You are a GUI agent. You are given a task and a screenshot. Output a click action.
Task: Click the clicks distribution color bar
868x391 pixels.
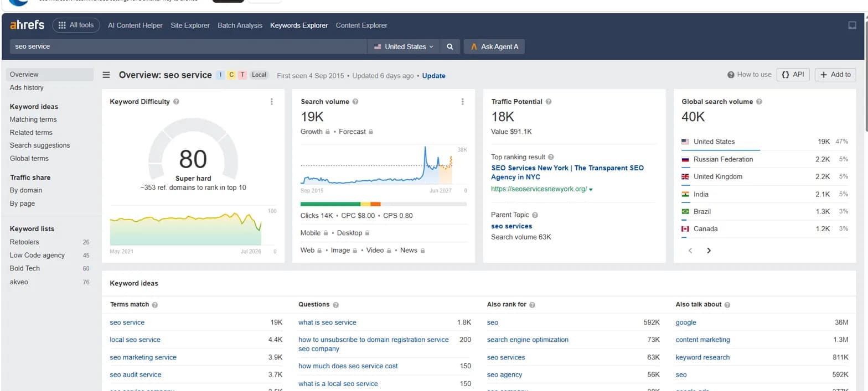(384, 204)
